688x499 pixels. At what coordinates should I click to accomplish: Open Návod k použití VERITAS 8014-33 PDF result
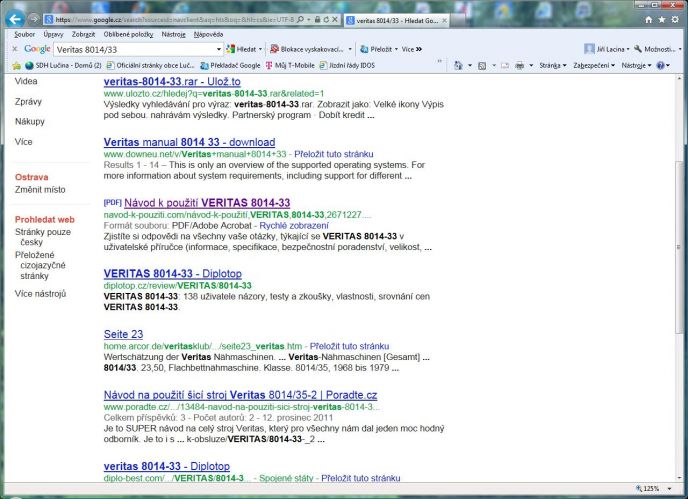[x=207, y=203]
